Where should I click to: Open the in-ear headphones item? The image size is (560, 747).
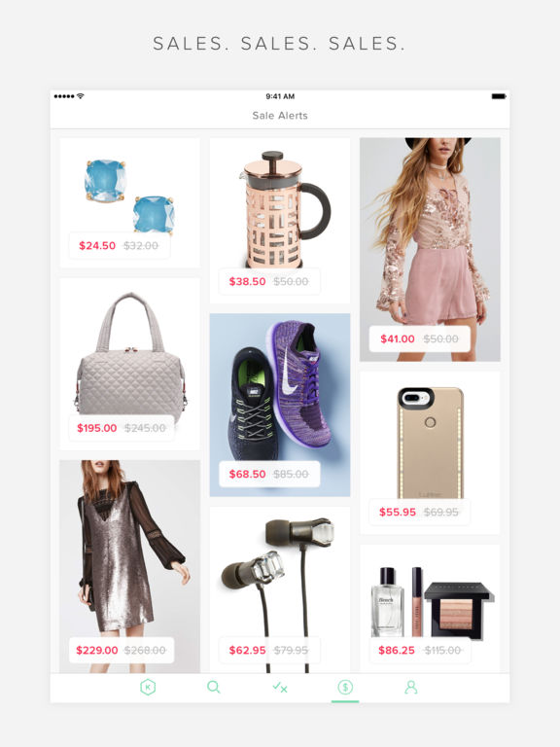(280, 589)
